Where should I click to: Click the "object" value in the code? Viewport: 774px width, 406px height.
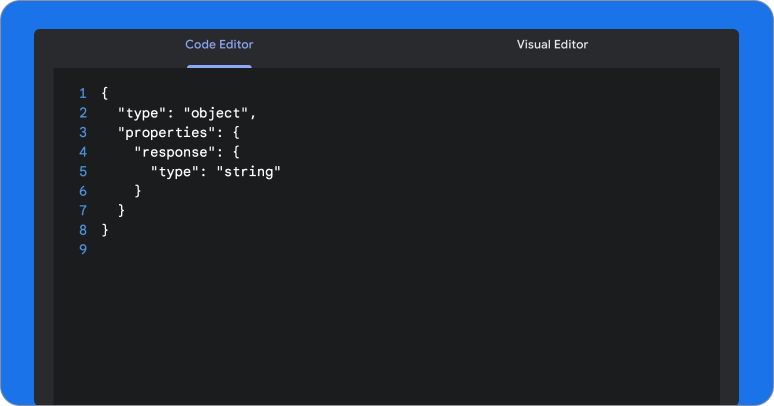(216, 113)
